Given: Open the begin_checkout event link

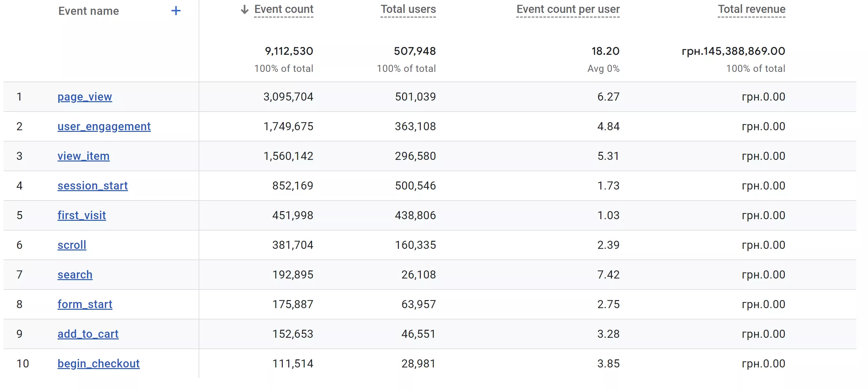Looking at the screenshot, I should (x=98, y=363).
